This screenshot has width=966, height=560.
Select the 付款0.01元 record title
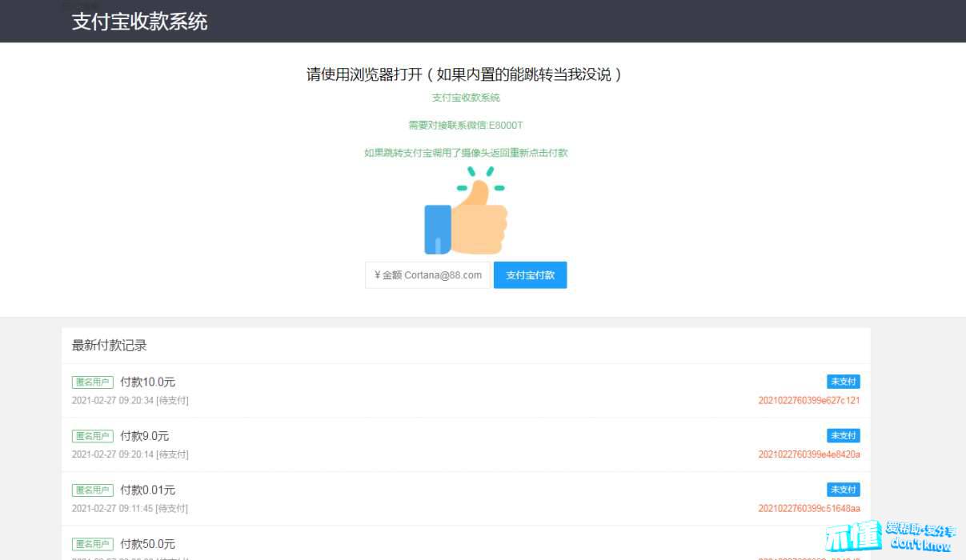pos(147,490)
